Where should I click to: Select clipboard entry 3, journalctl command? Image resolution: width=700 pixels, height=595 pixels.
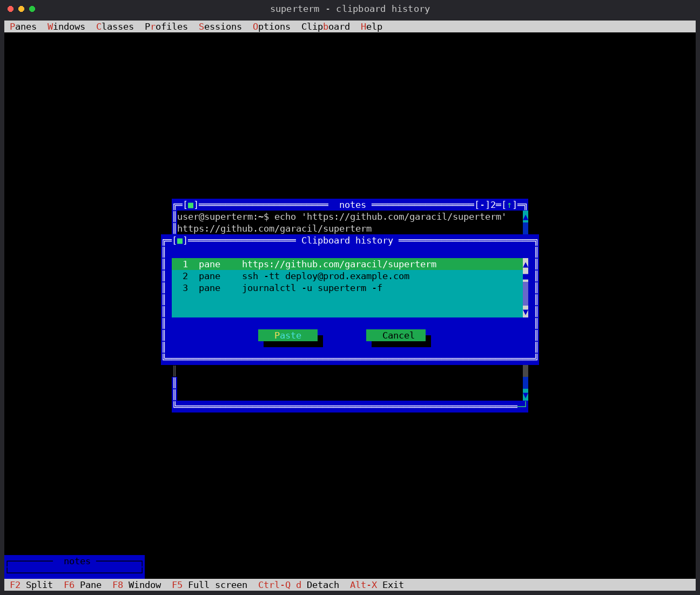point(347,288)
